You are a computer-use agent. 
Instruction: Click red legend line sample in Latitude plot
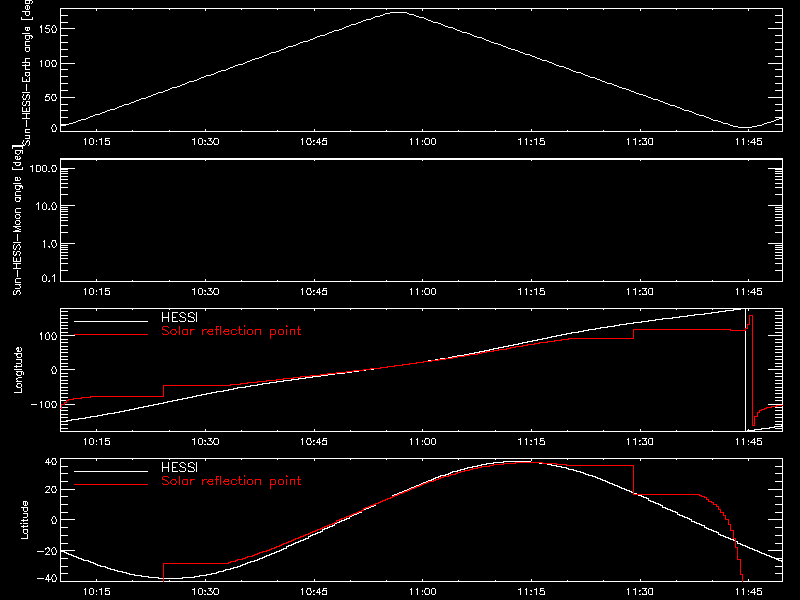[x=111, y=485]
